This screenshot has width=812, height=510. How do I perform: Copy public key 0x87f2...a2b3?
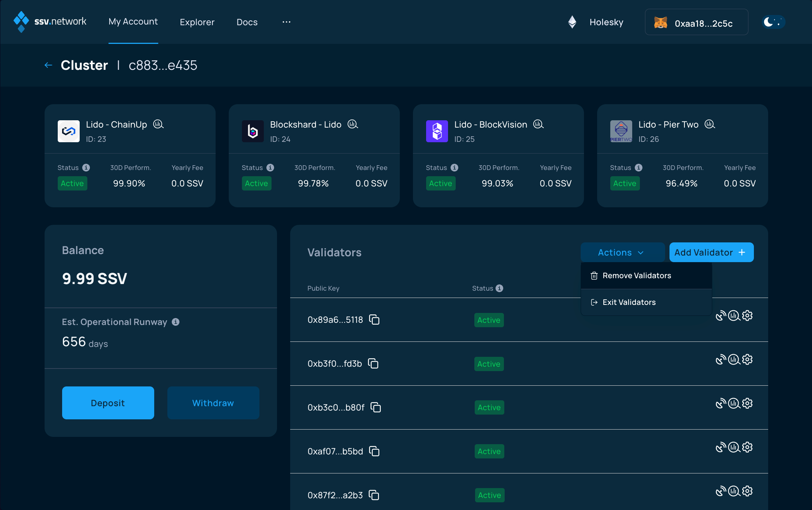pyautogui.click(x=374, y=495)
